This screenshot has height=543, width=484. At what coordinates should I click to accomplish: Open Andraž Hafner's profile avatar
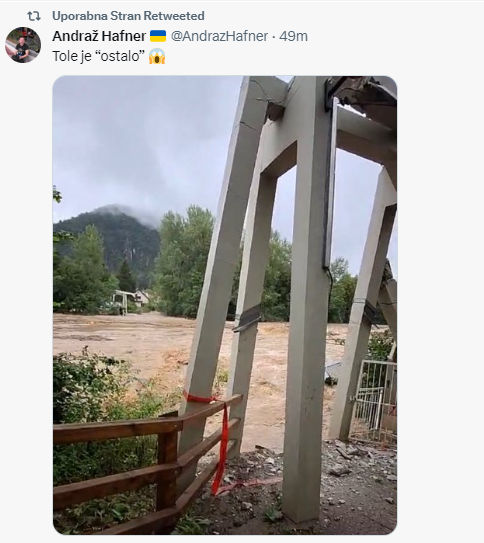[23, 45]
